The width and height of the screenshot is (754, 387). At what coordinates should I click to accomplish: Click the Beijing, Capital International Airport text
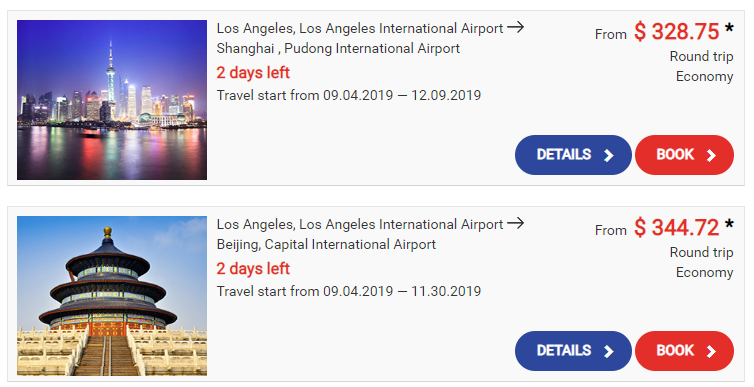pyautogui.click(x=326, y=245)
